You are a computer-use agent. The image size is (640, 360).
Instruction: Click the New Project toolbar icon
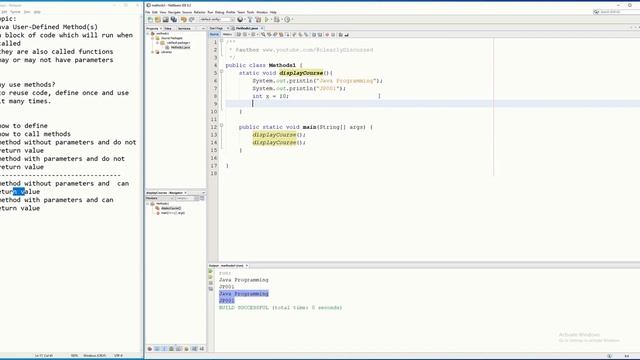[x=158, y=19]
